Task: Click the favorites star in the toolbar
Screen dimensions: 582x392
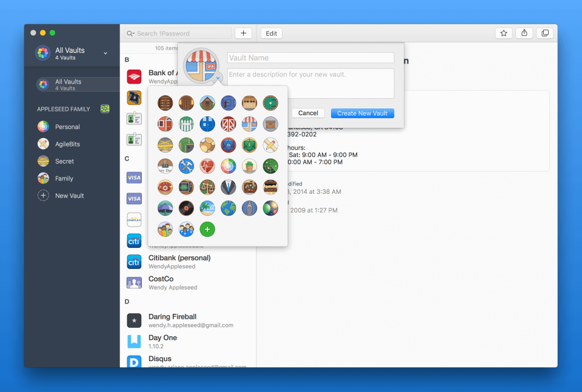Action: (x=503, y=33)
